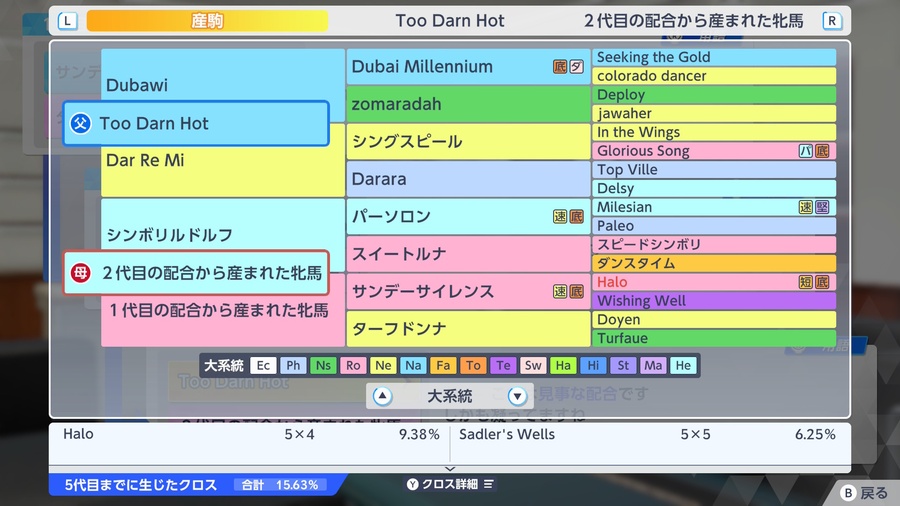Click the 底 badge on Glorious Song
Image resolution: width=900 pixels, height=506 pixels.
pyautogui.click(x=823, y=151)
